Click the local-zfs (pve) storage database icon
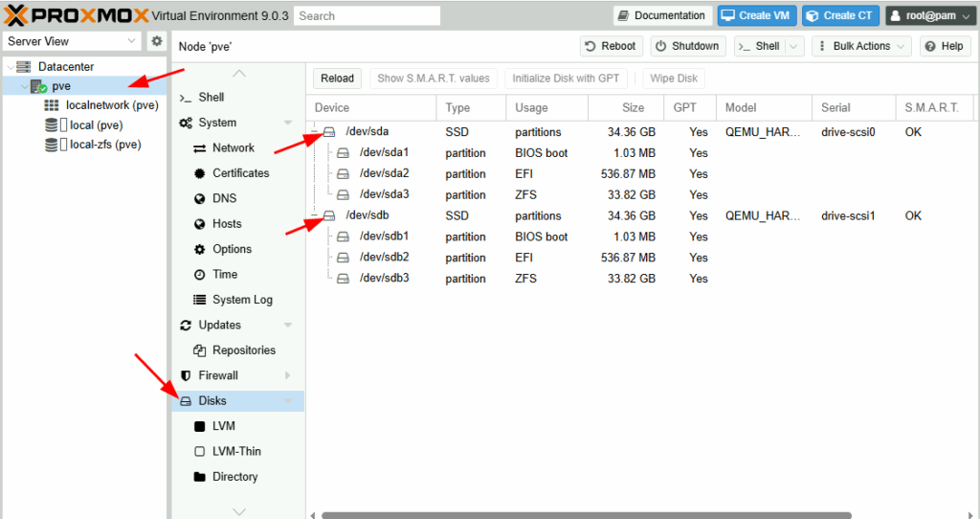The width and height of the screenshot is (980, 519). click(52, 145)
